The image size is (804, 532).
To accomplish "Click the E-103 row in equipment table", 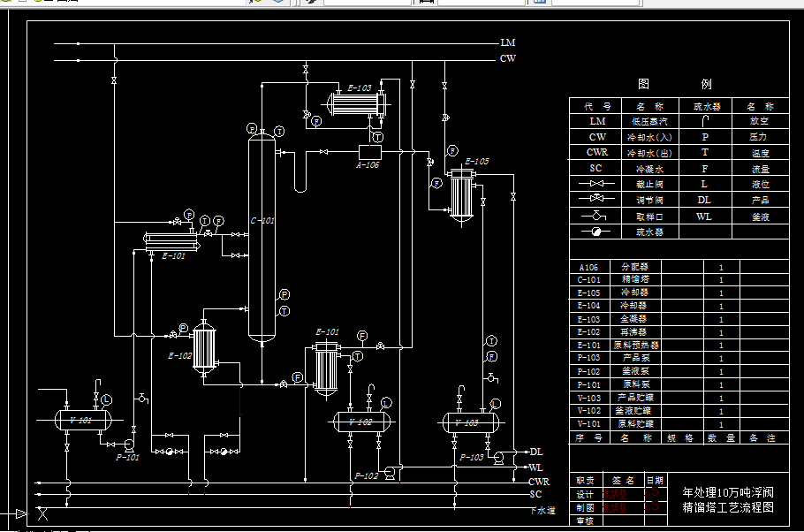I will [x=679, y=319].
